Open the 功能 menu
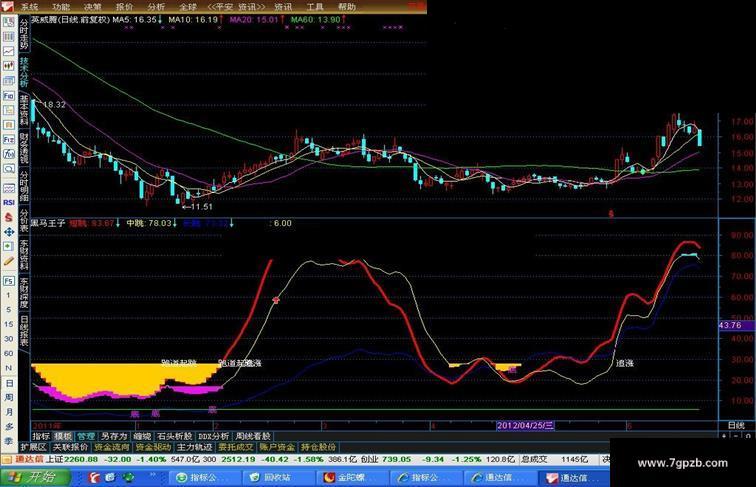The height and width of the screenshot is (487, 756). point(61,7)
